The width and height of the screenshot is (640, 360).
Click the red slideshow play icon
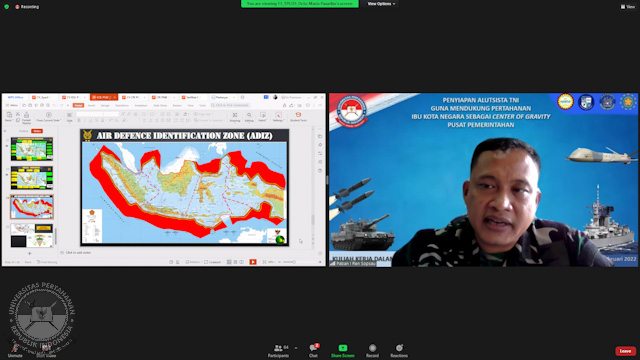click(x=253, y=262)
